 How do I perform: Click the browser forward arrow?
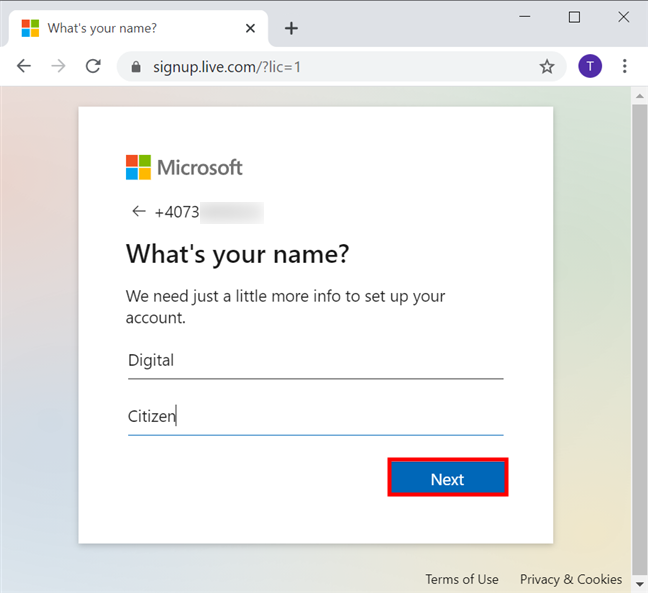click(59, 67)
